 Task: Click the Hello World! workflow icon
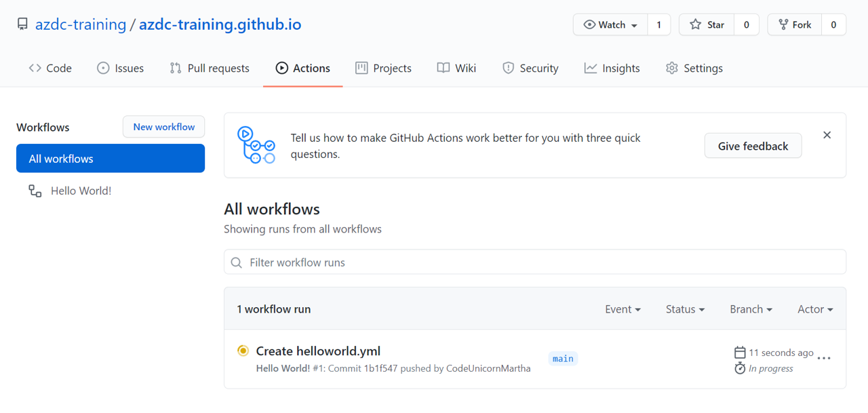click(35, 191)
